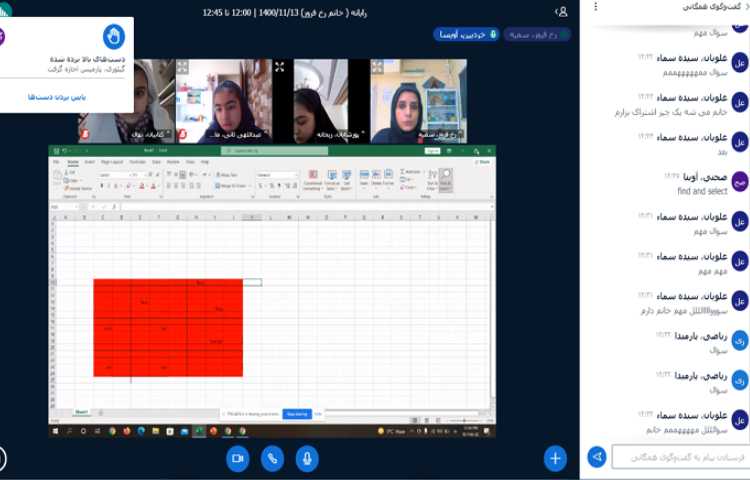Expand the second webcam from left to fullscreen

click(x=183, y=67)
